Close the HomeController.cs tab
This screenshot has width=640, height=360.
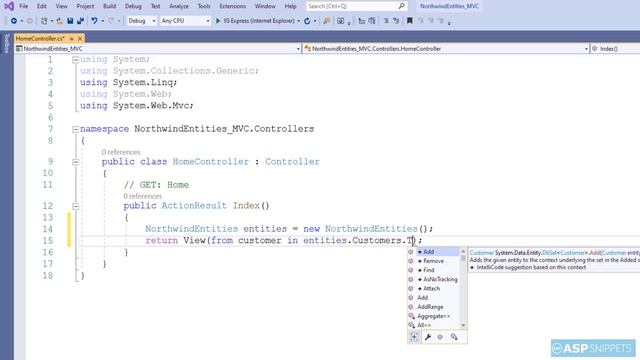(80, 39)
